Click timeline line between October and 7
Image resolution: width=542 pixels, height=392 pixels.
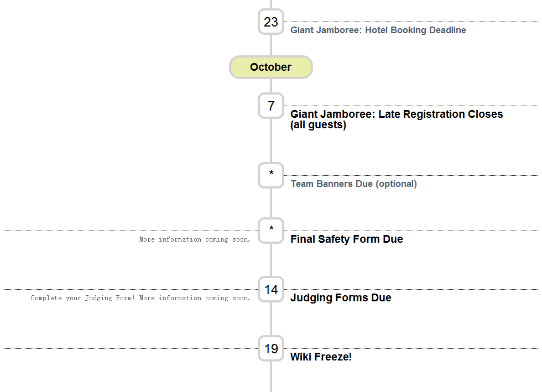click(x=271, y=86)
